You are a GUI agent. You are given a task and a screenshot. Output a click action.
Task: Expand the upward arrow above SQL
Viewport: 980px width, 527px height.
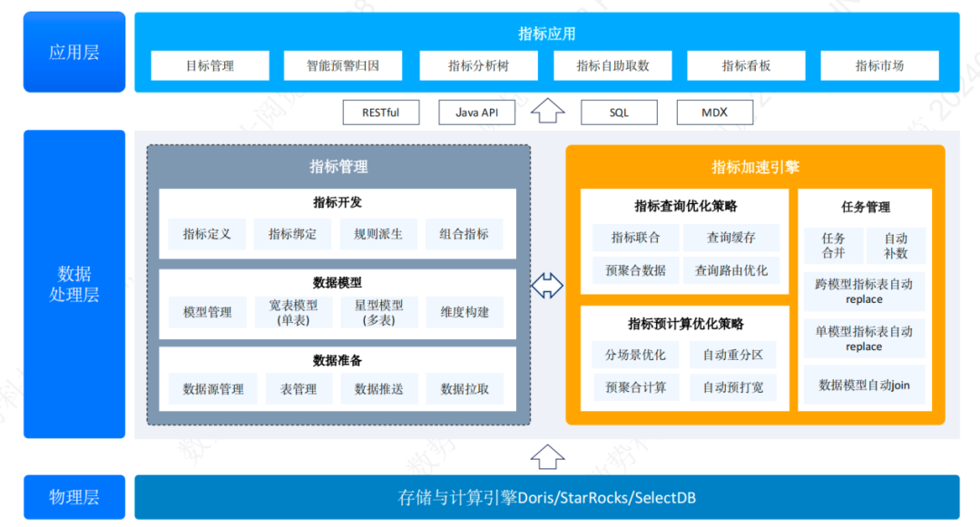pos(548,111)
